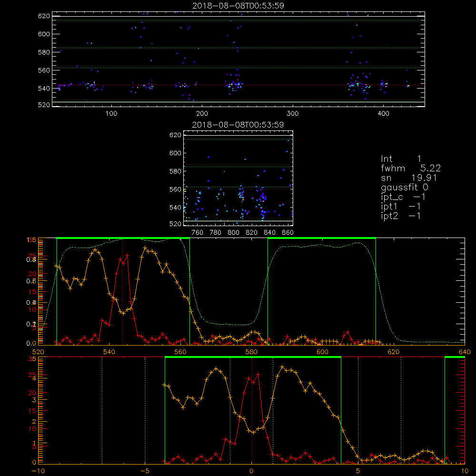
Task: Click the 'fwhm 5.22' readout
Action: (x=411, y=168)
